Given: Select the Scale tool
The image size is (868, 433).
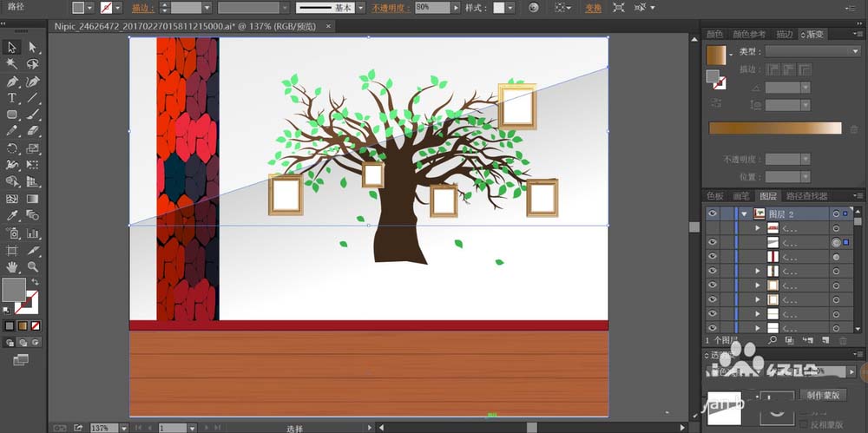Looking at the screenshot, I should 33,148.
